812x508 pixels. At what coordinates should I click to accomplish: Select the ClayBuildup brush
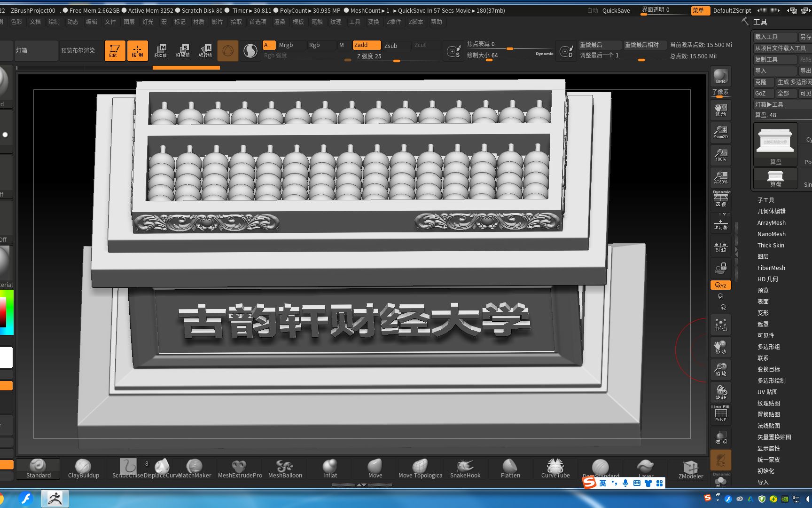pos(83,469)
